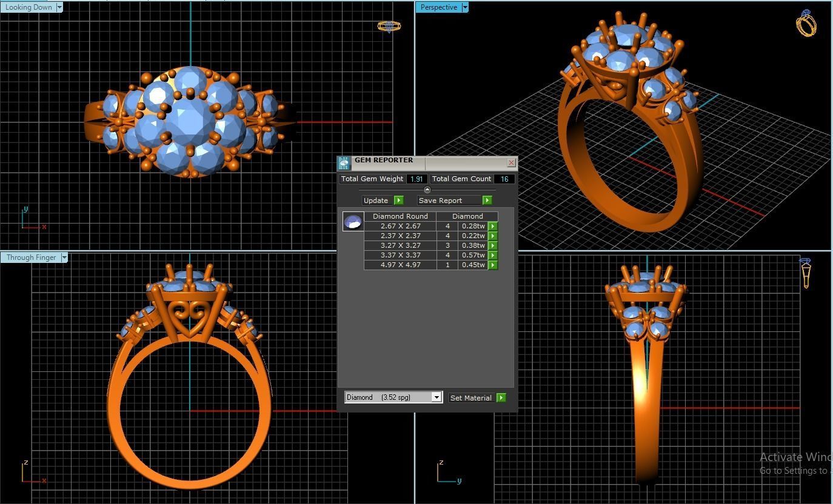Click the ring side-view icon in bottom-right viewport
The image size is (833, 504).
[x=806, y=273]
